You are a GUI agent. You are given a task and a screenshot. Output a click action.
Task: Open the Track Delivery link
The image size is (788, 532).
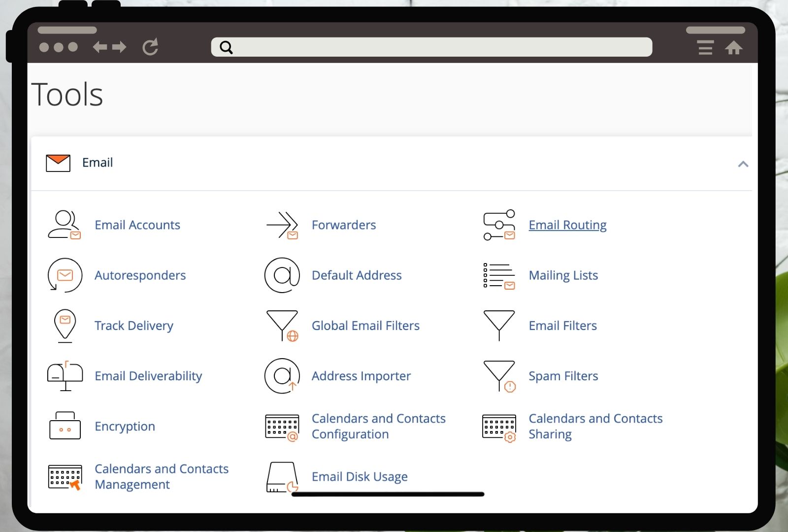click(x=134, y=326)
